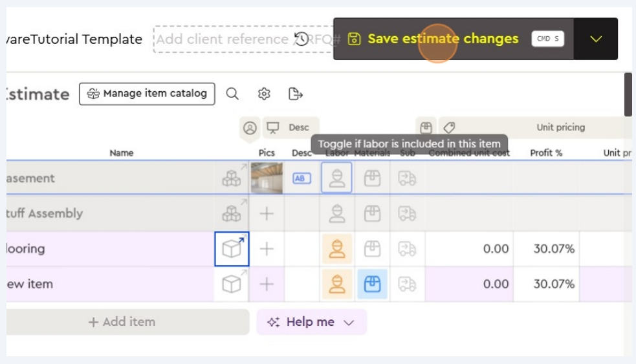Open the estimate search magnifier icon
The image size is (636, 364).
click(232, 94)
